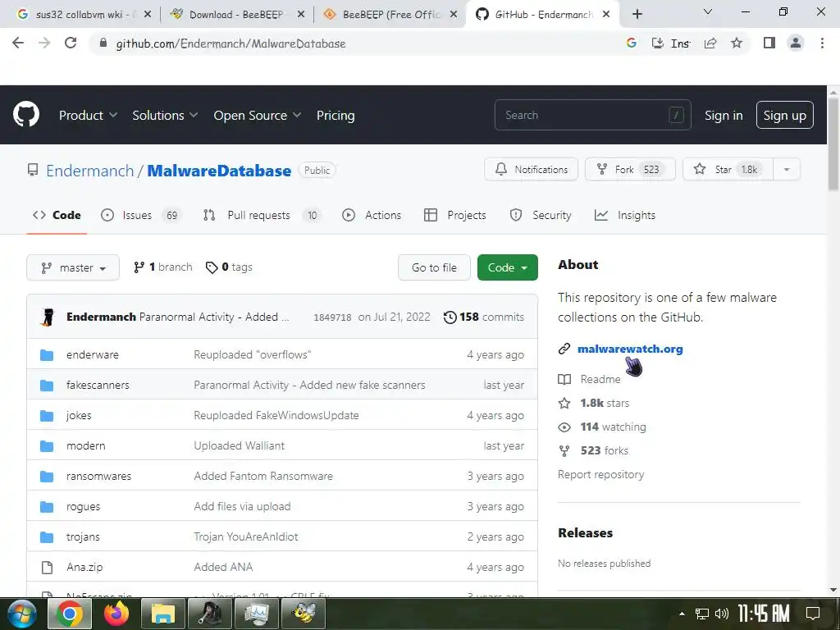Open the jokes folder

79,415
